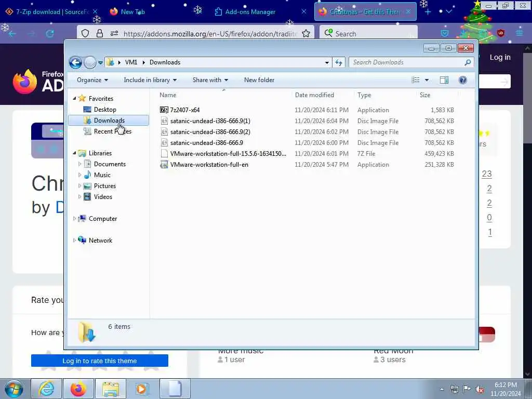This screenshot has width=532, height=399.
Task: Open the Share with menu
Action: point(210,80)
